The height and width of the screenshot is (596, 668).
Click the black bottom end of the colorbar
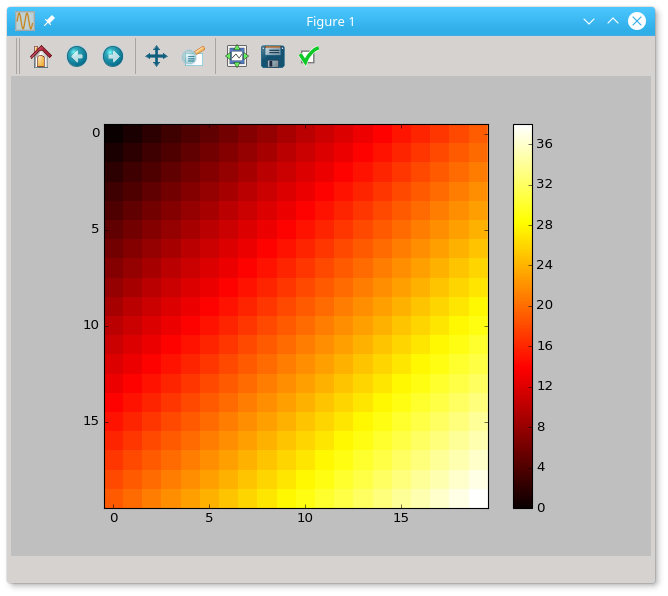pos(522,504)
